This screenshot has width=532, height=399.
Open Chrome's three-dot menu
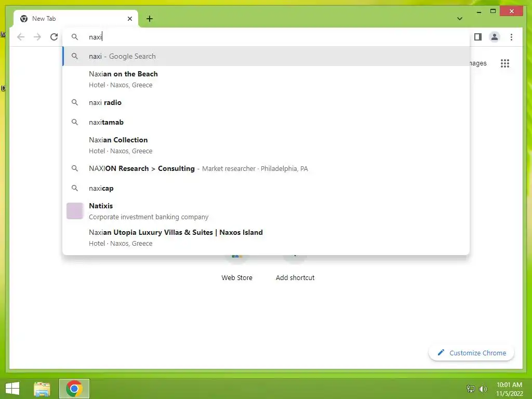[511, 37]
